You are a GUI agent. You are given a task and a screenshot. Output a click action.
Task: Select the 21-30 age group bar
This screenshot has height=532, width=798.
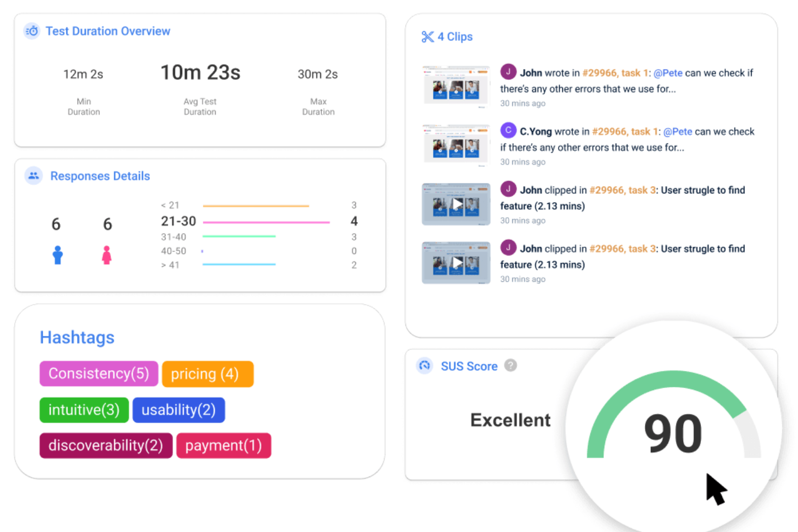click(x=266, y=222)
